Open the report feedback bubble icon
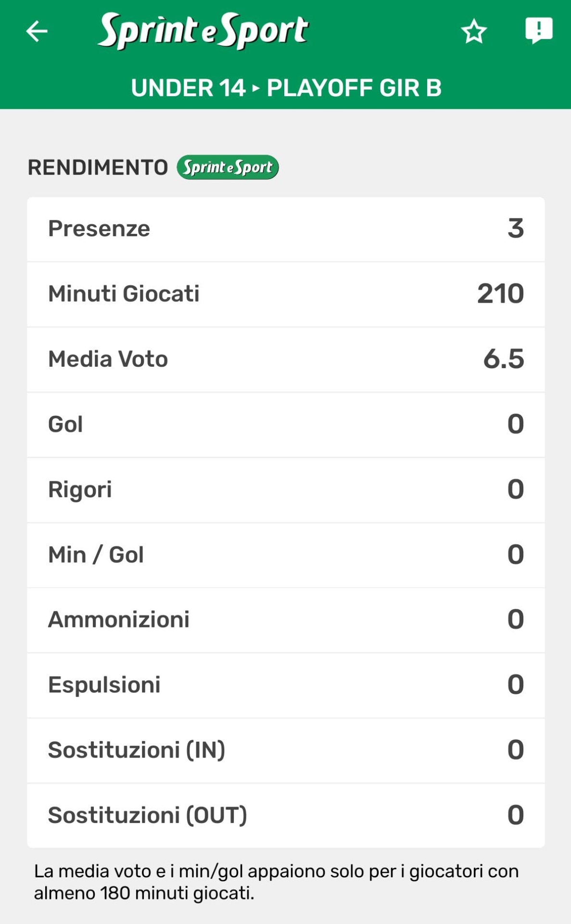The width and height of the screenshot is (571, 924). [538, 30]
